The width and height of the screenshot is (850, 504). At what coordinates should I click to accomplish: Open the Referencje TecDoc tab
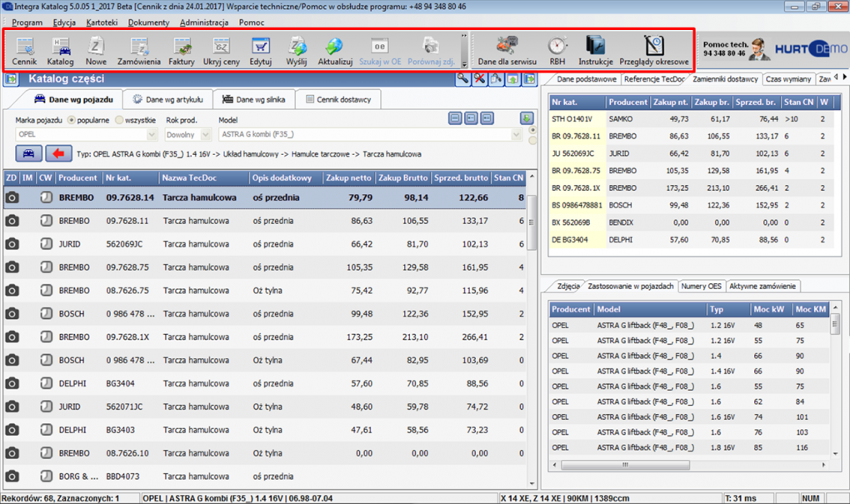click(654, 79)
